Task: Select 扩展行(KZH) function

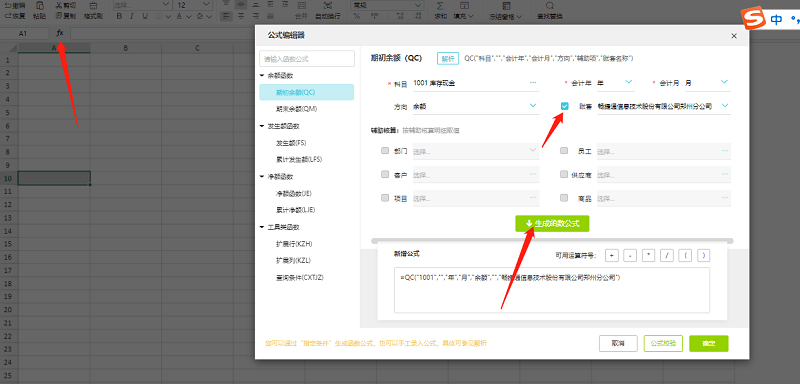Action: [294, 244]
